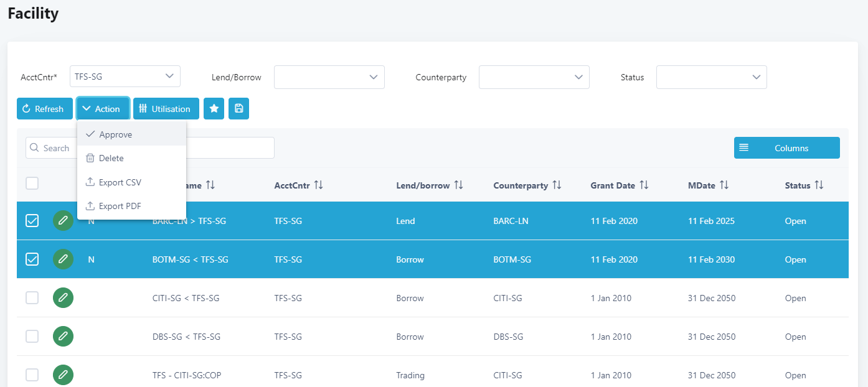Open the AcctCntr dropdown showing TFS-SG
Image resolution: width=868 pixels, height=387 pixels.
click(125, 77)
